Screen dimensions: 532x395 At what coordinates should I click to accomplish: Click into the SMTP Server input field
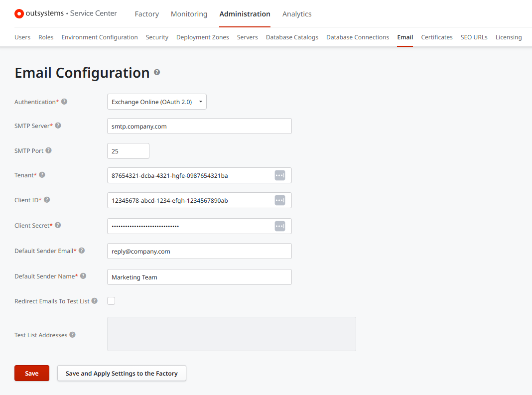tap(199, 126)
